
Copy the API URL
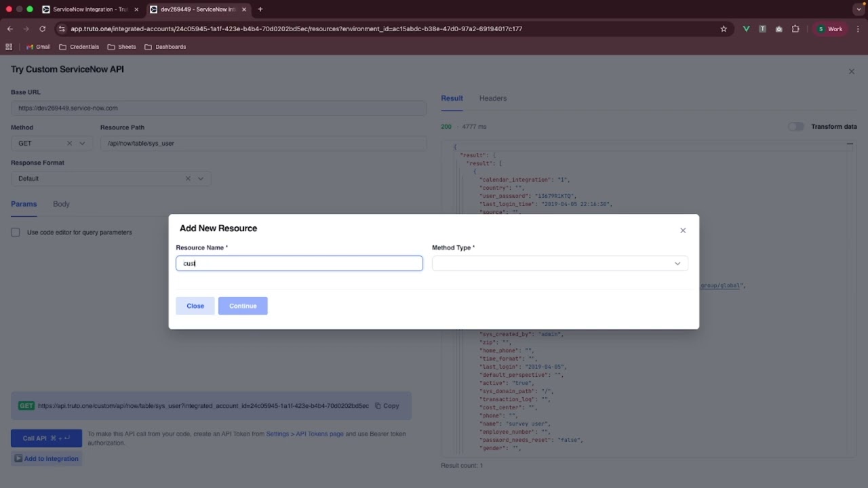tap(387, 406)
